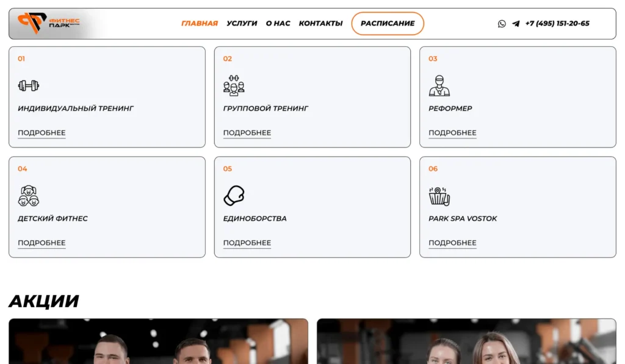This screenshot has width=625, height=364.
Task: Open Подробнее under Индивидуальный тренинг
Action: click(x=42, y=133)
